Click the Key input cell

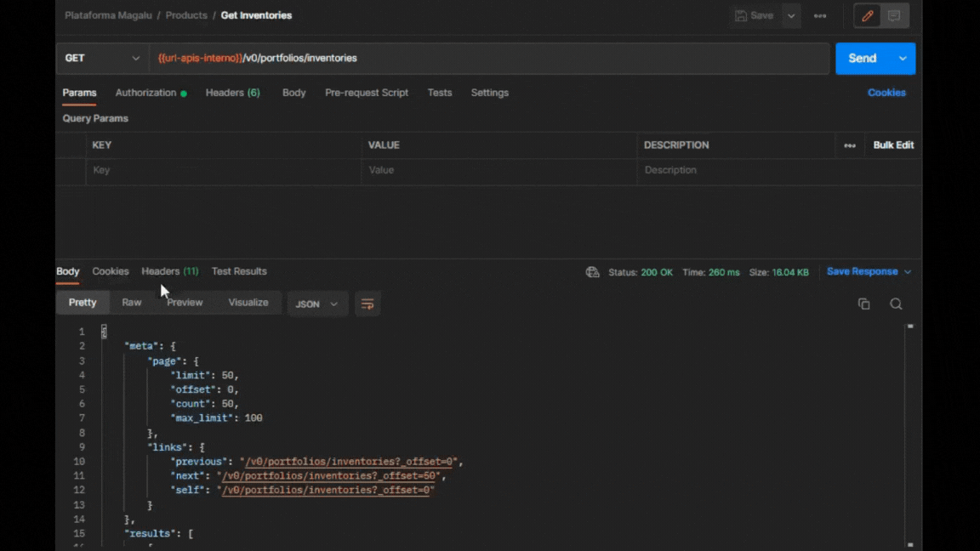(x=223, y=170)
